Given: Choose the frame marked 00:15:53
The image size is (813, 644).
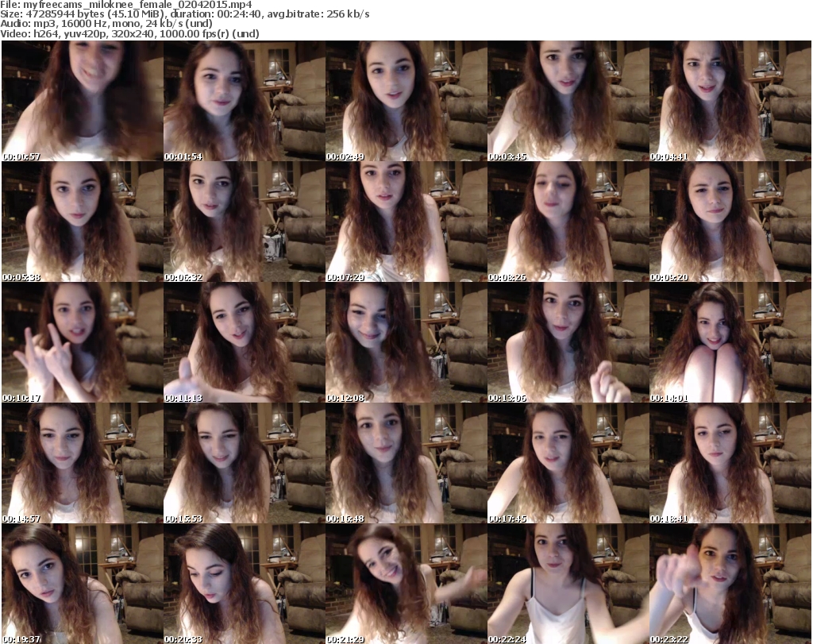Looking at the screenshot, I should point(245,463).
